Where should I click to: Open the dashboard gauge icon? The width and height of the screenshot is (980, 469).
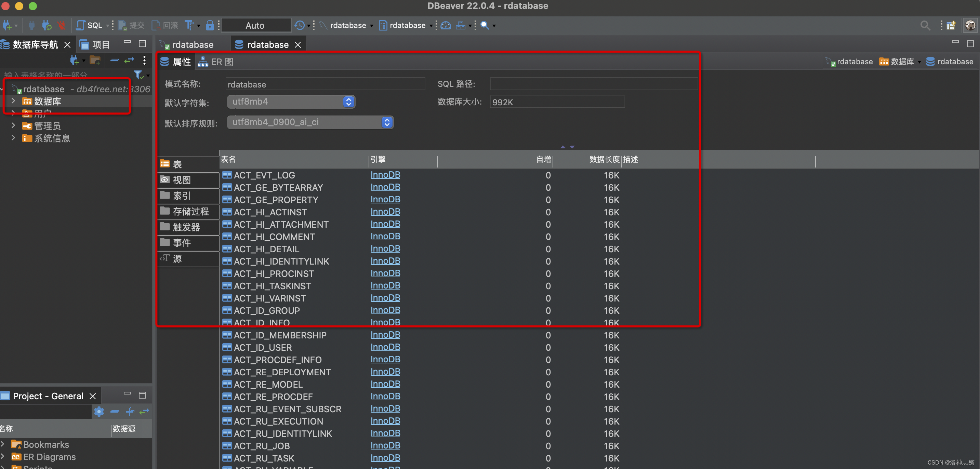(x=446, y=26)
